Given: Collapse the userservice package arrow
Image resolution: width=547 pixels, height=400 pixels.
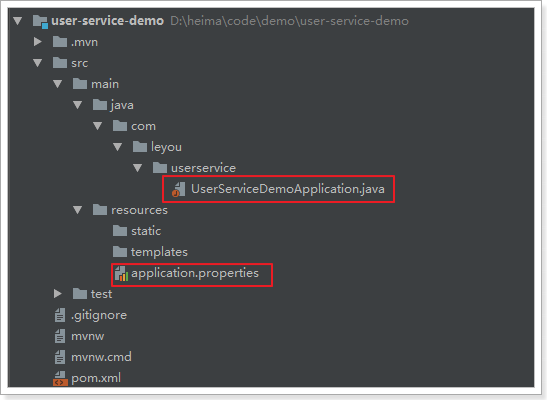Looking at the screenshot, I should click(137, 168).
